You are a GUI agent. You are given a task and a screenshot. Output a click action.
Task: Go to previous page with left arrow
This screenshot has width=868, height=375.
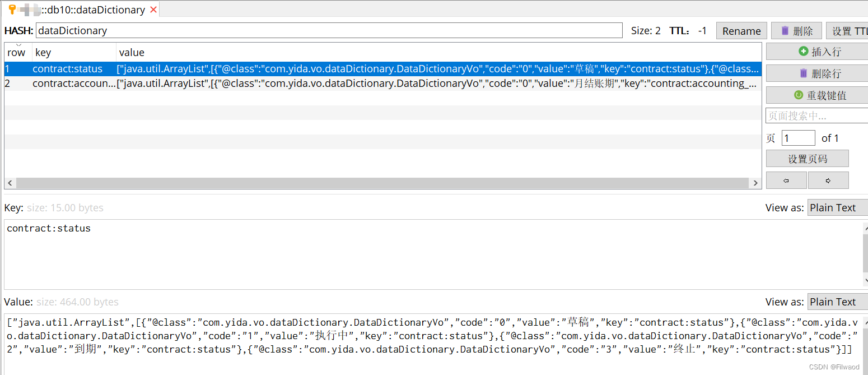coord(786,180)
